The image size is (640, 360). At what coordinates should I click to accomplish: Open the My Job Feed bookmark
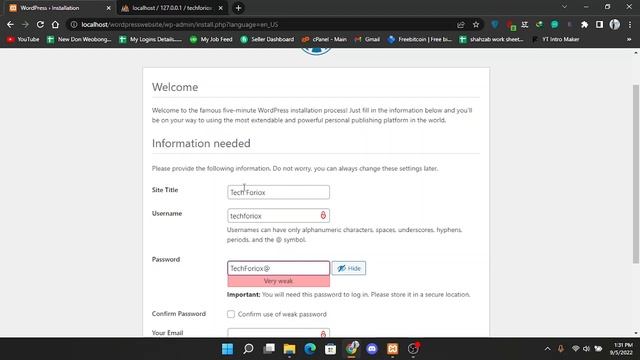pyautogui.click(x=211, y=39)
